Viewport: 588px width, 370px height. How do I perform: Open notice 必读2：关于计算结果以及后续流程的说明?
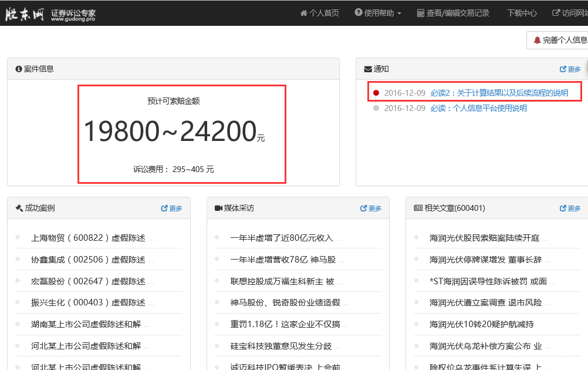pyautogui.click(x=499, y=93)
